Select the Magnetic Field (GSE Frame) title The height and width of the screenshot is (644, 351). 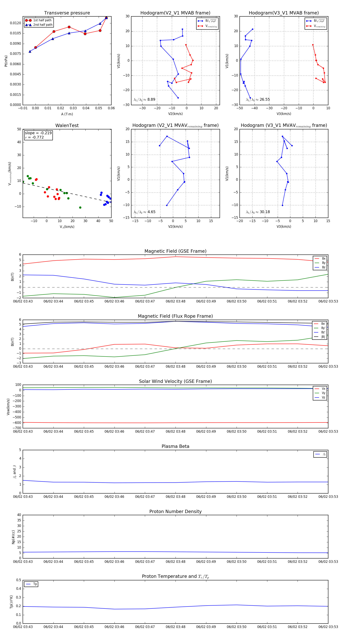tap(175, 251)
